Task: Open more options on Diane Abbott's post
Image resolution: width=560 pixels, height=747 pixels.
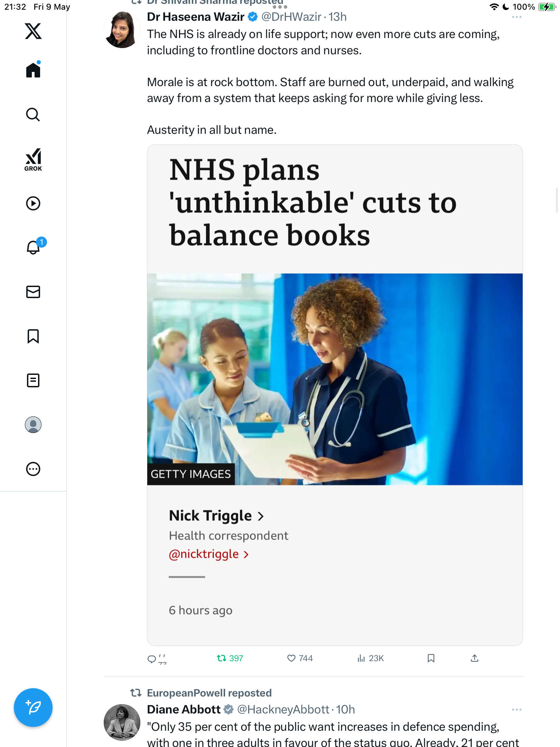Action: point(516,710)
